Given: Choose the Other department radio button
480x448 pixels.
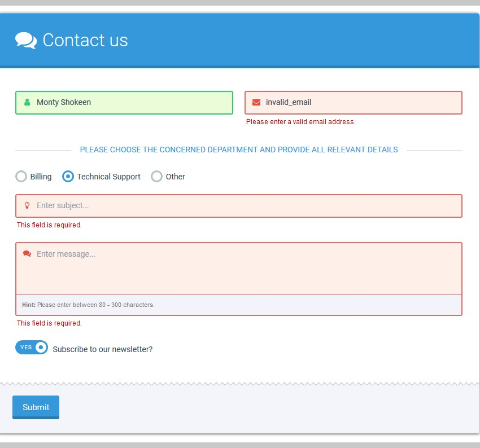Looking at the screenshot, I should point(156,177).
